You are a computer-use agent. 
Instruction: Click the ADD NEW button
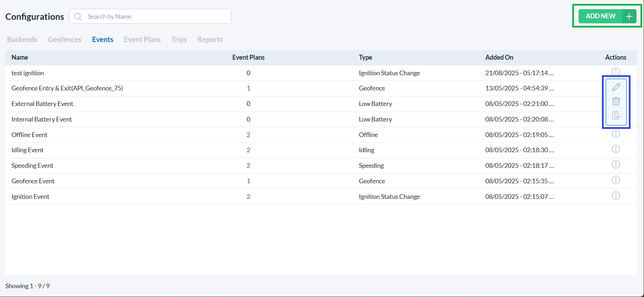point(607,16)
